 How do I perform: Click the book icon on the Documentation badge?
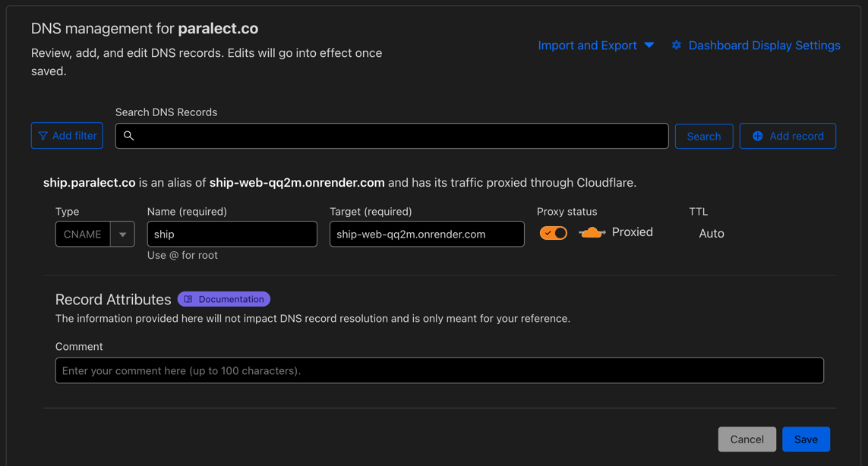pyautogui.click(x=189, y=298)
